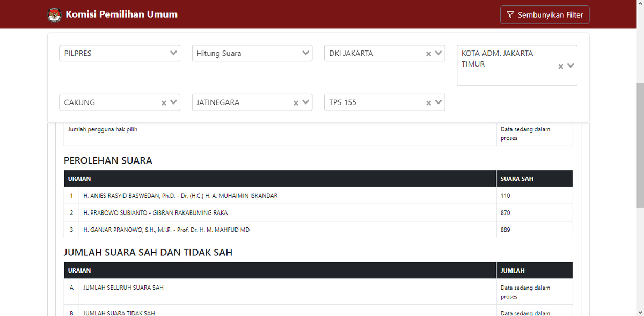Click the JUMLAH SUARA TIDAK SAH row
This screenshot has width=644, height=316.
pyautogui.click(x=318, y=311)
